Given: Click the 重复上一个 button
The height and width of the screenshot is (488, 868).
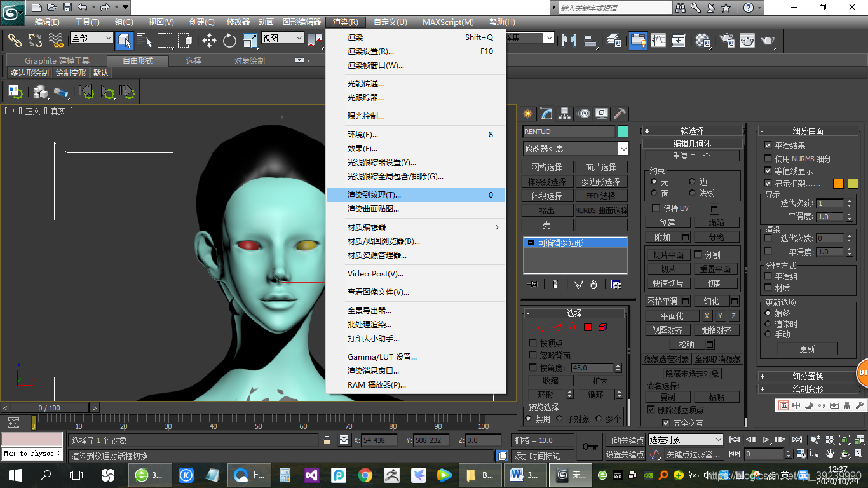Looking at the screenshot, I should click(x=692, y=156).
